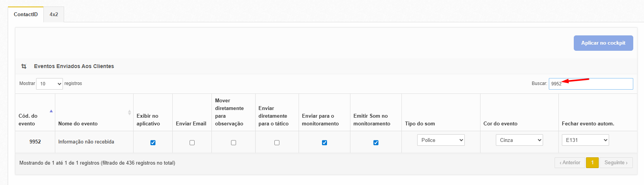Click Seguinte pagination button
Screen dimensions: 644x185
[616, 163]
